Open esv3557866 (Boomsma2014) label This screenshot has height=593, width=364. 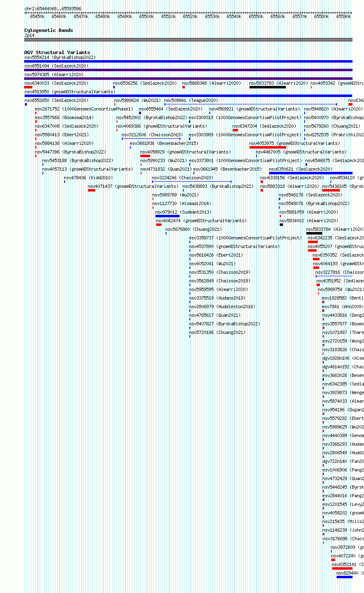(65, 117)
